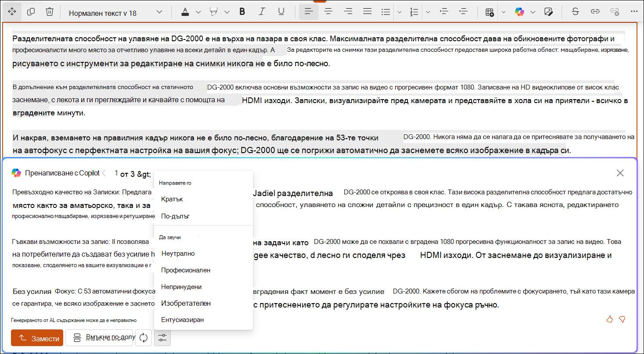Screen dimensions: 644x354
Task: Open more toolbar options (three dots)
Action: coord(633,12)
